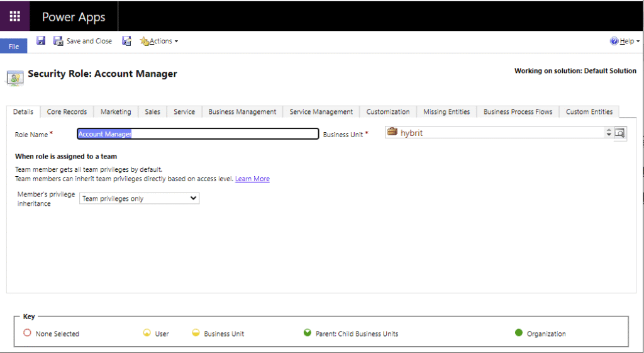The width and height of the screenshot is (644, 353).
Task: Click the Business Unit key icon
Action: point(196,332)
